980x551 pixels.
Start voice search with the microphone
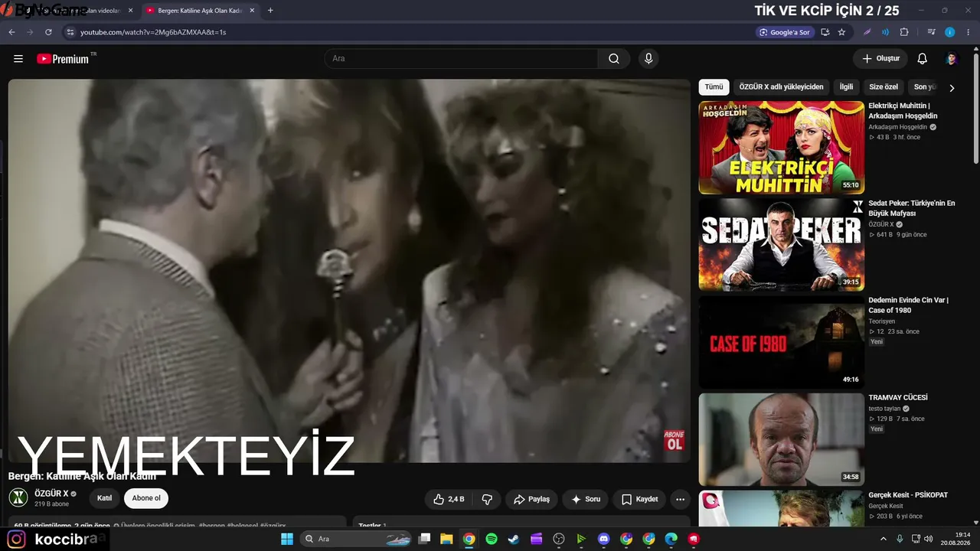tap(648, 59)
